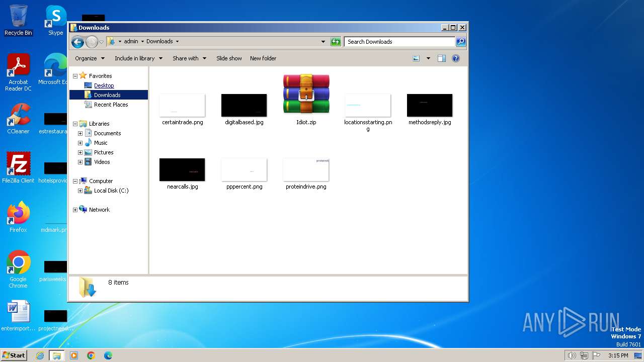The height and width of the screenshot is (362, 644).
Task: Select Recent Places in Favorites
Action: point(111,105)
